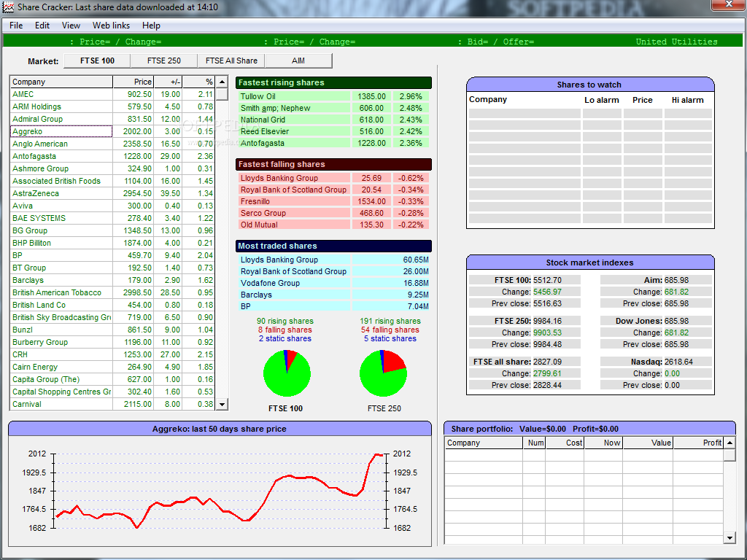Sort list by Price column header
Screen dimensions: 747x560
coord(133,82)
